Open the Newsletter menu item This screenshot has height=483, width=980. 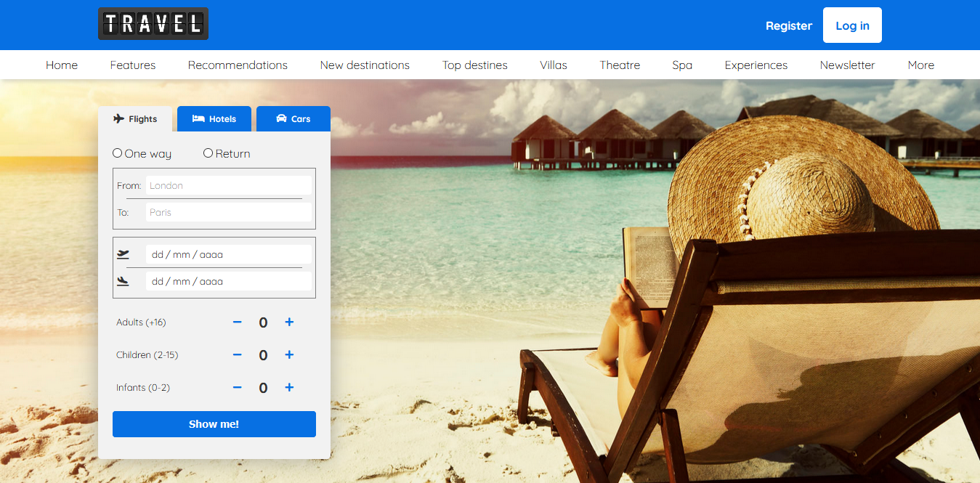pos(847,65)
